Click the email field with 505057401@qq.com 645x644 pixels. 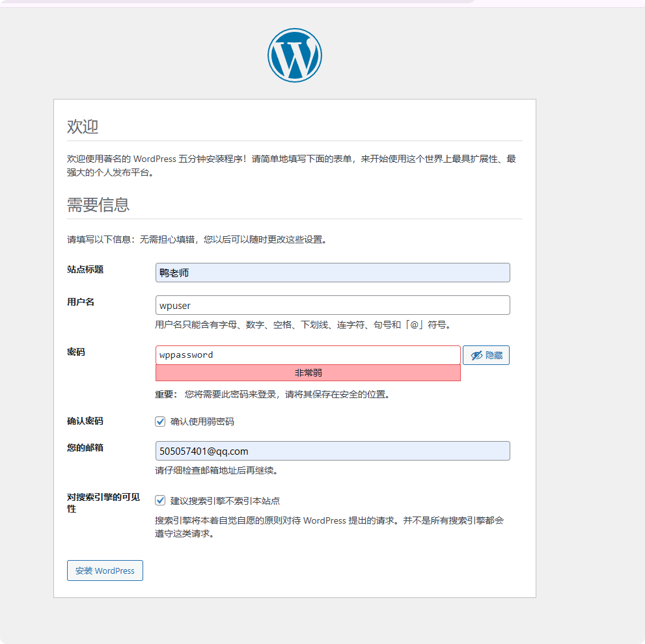[x=333, y=451]
